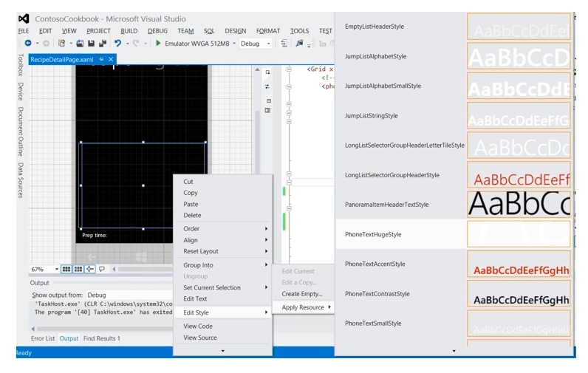Click the Open File icon in toolbar
Image resolution: width=588 pixels, height=373 pixels.
pos(80,44)
